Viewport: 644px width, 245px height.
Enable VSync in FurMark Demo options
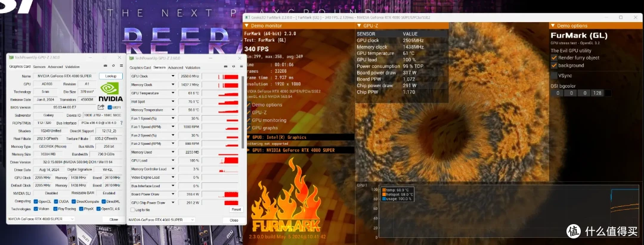(x=554, y=76)
